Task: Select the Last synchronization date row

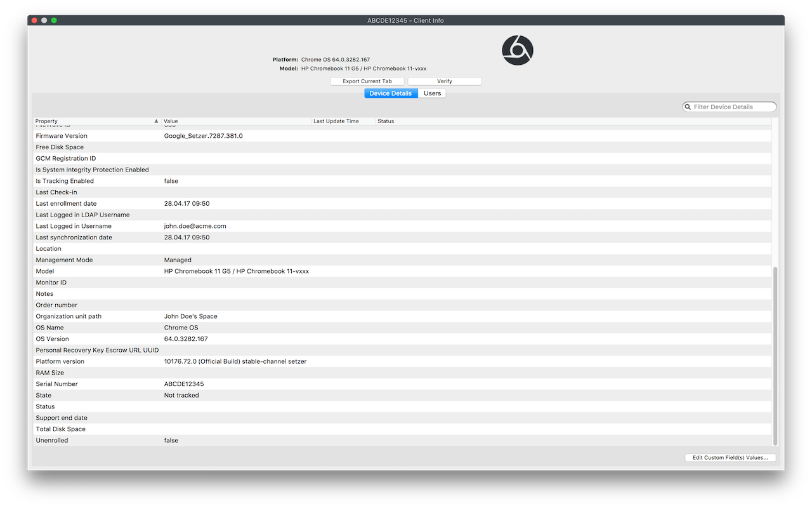Action: click(x=402, y=237)
